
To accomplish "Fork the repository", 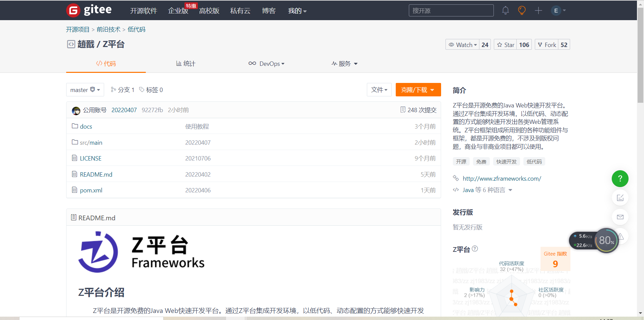I will 547,45.
